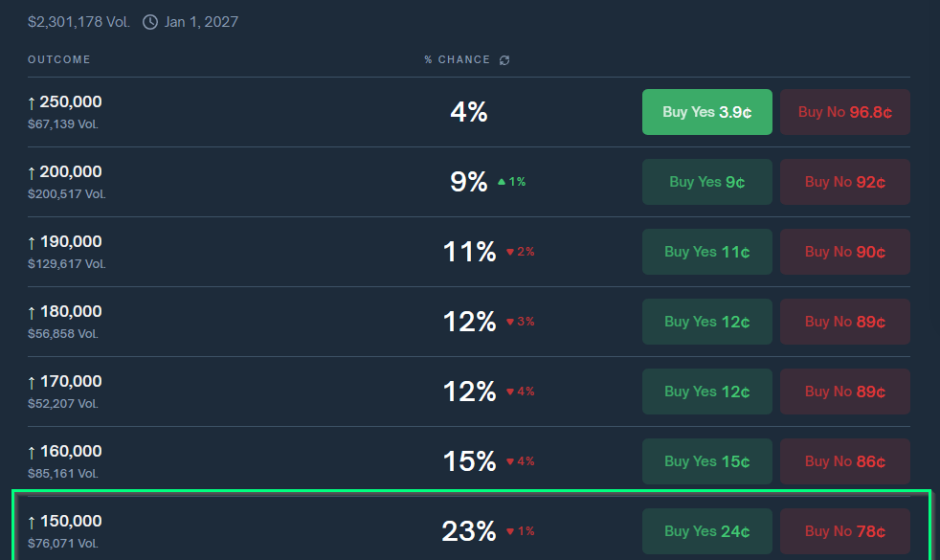The image size is (940, 560).
Task: Click Buy No 89¢ for 170,000
Action: (845, 392)
